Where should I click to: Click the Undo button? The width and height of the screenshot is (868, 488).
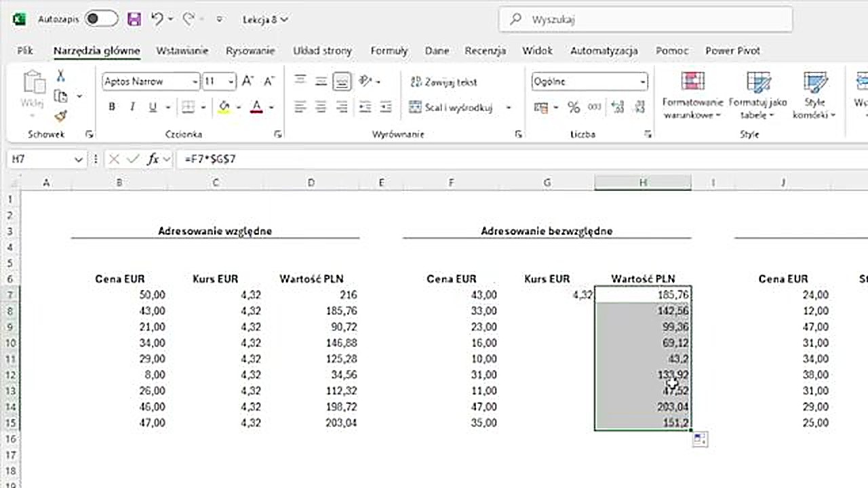point(156,19)
